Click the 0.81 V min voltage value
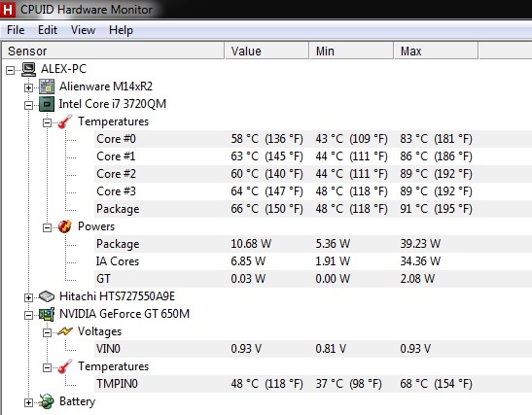This screenshot has width=532, height=415. (x=331, y=349)
